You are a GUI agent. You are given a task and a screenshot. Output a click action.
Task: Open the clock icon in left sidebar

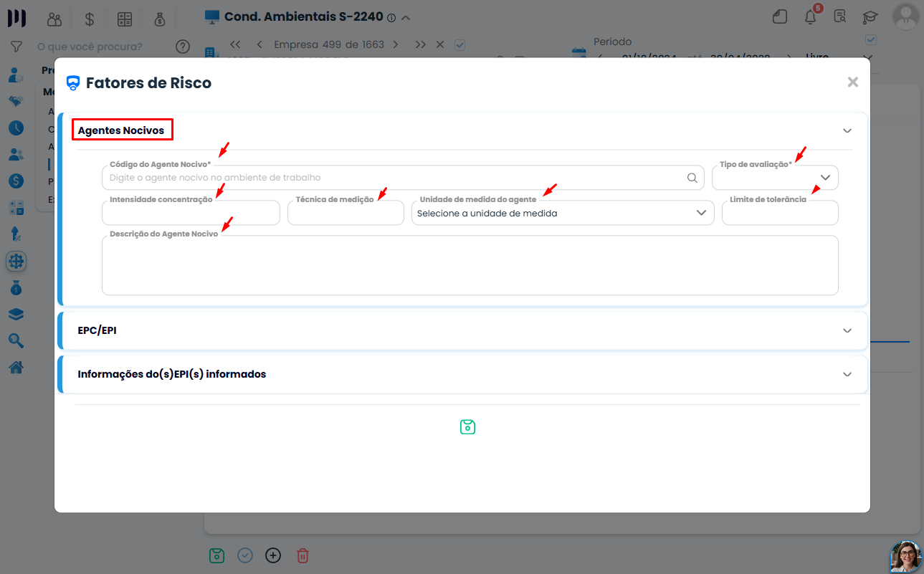[x=16, y=128]
